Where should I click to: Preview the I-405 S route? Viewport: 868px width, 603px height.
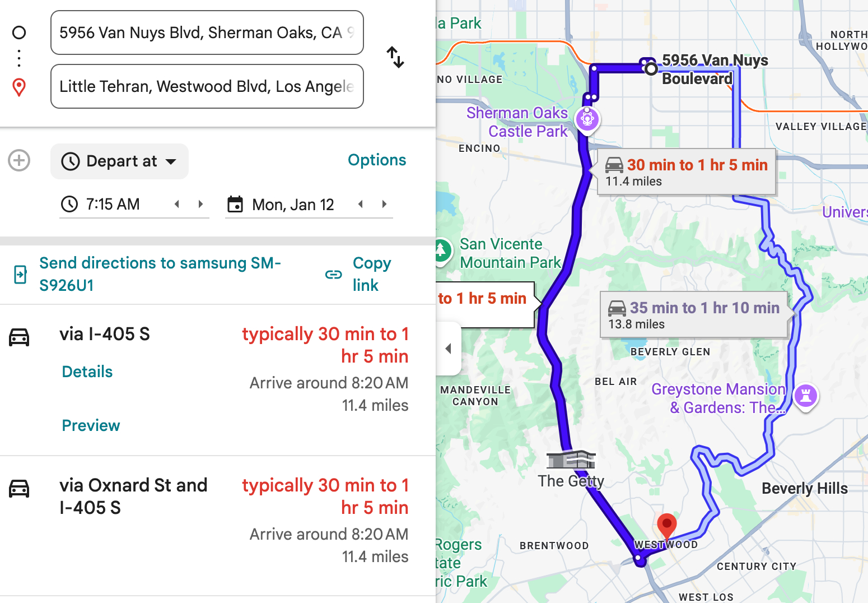click(91, 425)
